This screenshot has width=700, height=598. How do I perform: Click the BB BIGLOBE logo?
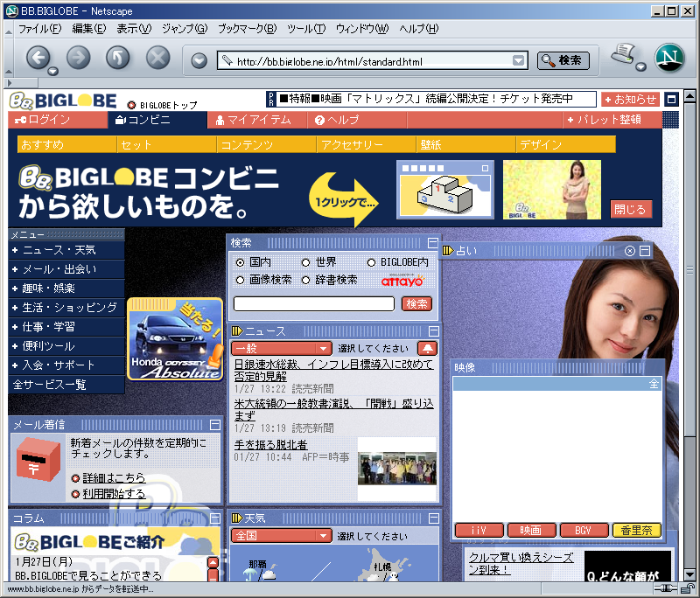[x=63, y=101]
